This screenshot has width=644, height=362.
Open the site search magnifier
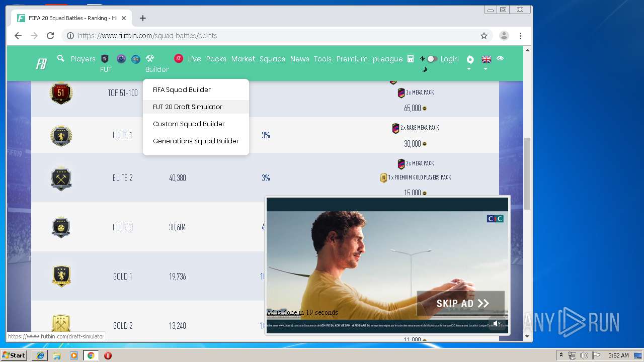coord(61,59)
